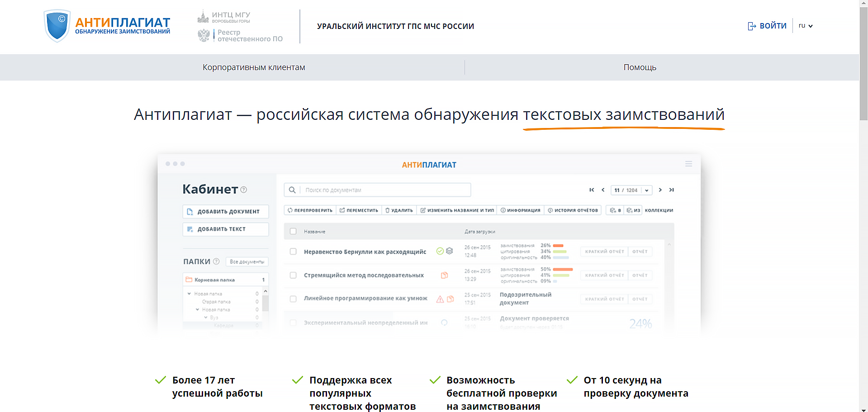Click the Более 17 лет успешной работы text

217,387
